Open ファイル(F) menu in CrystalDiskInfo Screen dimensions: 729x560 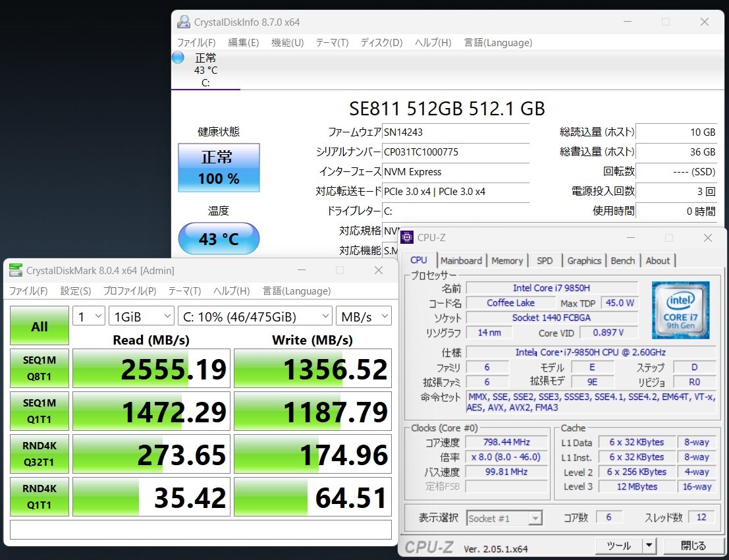tap(196, 43)
